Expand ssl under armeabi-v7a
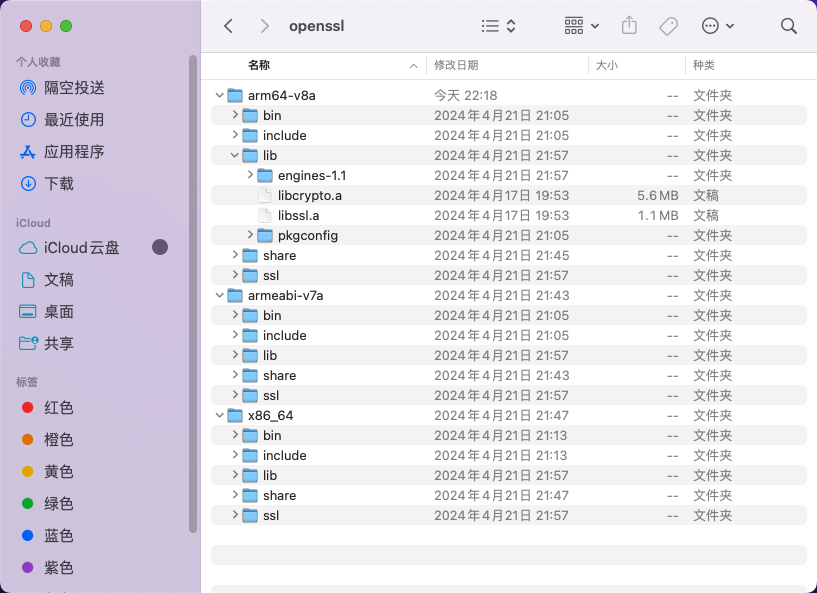This screenshot has height=593, width=817. 235,395
